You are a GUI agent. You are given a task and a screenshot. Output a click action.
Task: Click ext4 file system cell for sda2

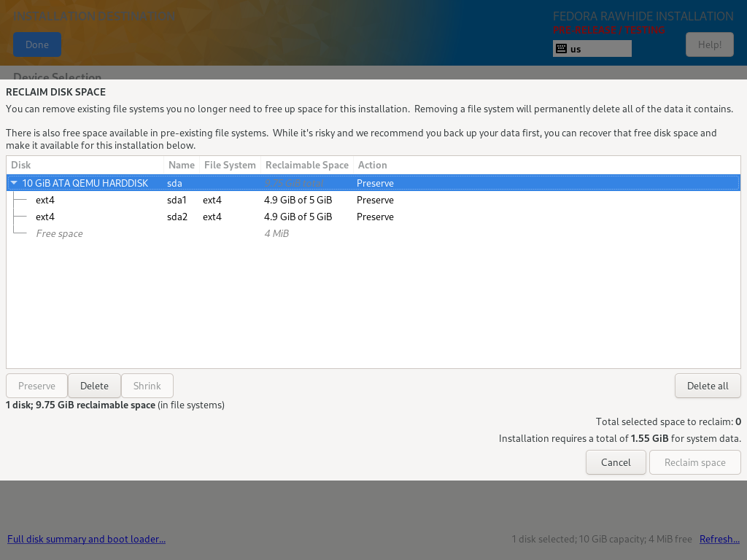[x=212, y=217]
